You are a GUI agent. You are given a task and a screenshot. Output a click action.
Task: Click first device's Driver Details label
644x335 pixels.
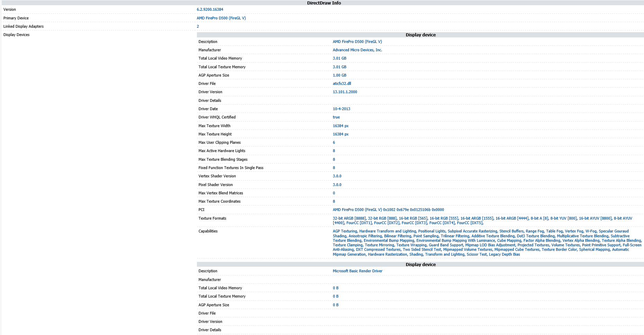pos(210,100)
